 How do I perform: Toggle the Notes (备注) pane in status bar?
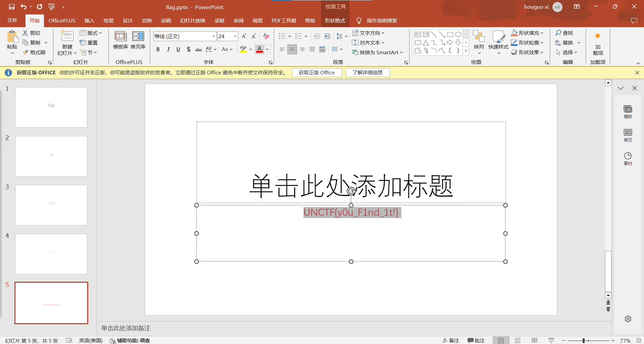click(450, 340)
